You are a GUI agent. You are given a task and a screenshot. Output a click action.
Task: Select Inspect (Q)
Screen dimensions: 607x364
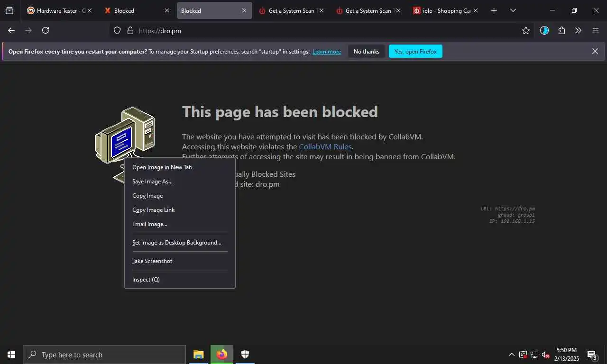pyautogui.click(x=180, y=280)
